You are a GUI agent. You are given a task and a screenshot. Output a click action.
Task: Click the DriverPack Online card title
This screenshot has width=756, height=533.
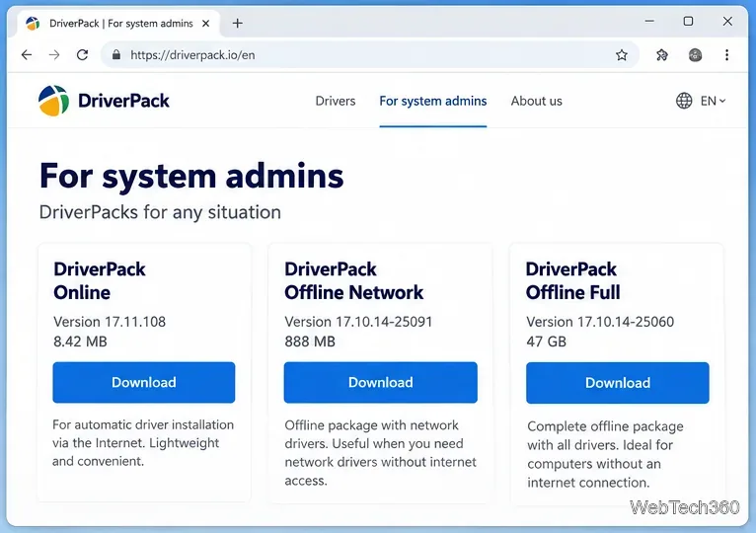click(x=100, y=280)
